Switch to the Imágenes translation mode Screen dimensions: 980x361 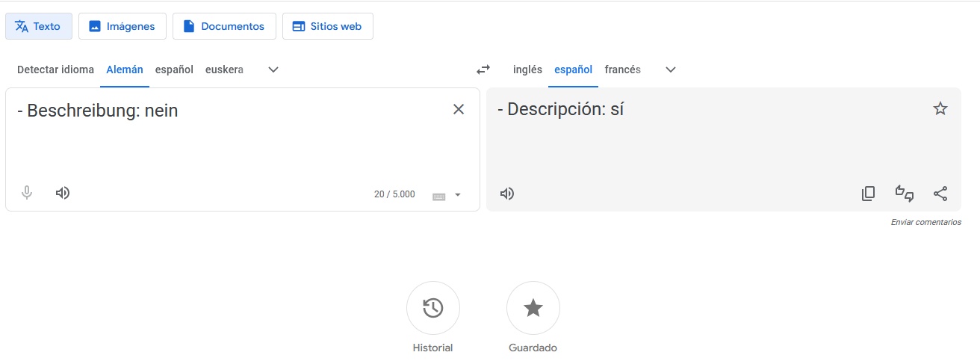pyautogui.click(x=122, y=26)
